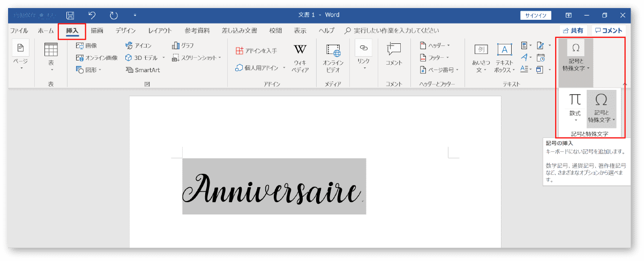Insert date and time in the テキスト group

pyautogui.click(x=541, y=58)
